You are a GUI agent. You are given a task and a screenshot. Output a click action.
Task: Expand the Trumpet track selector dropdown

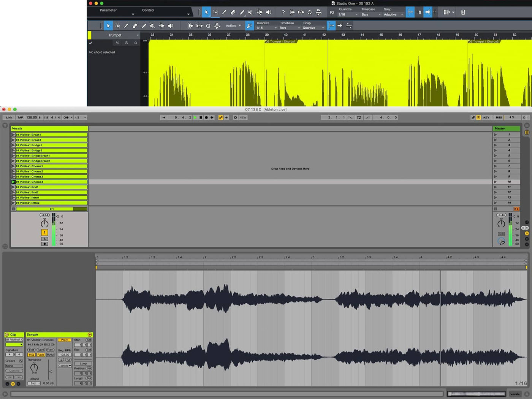(x=138, y=35)
